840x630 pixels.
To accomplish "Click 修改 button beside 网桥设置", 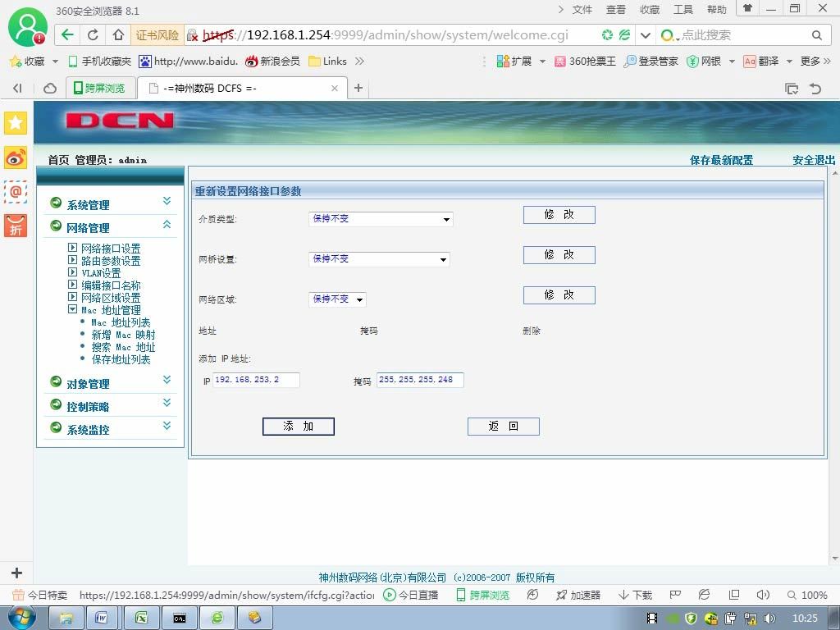I will pyautogui.click(x=559, y=255).
